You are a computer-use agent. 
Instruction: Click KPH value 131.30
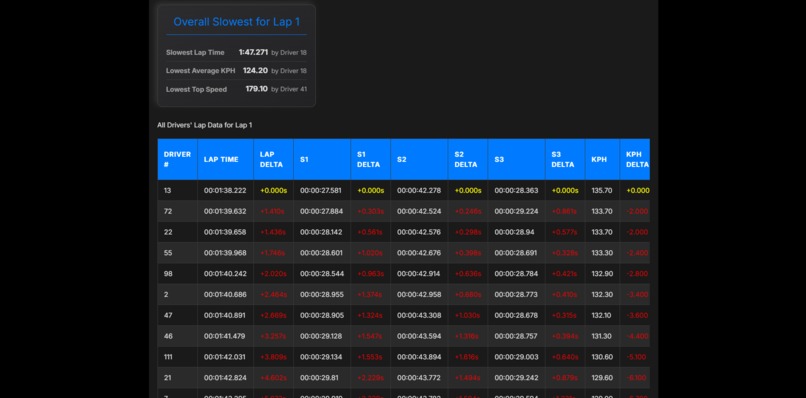coord(601,336)
